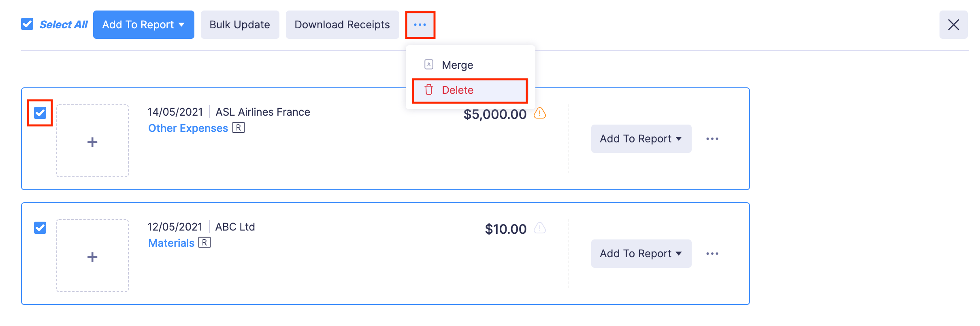Uncheck the ASL Airlines France expense
Viewport: 980px width, 326px height.
(40, 113)
